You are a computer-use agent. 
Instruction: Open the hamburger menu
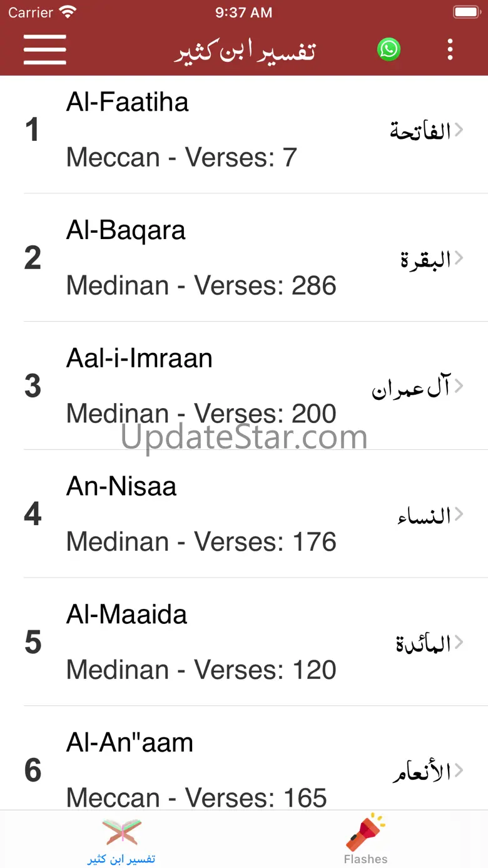(44, 49)
